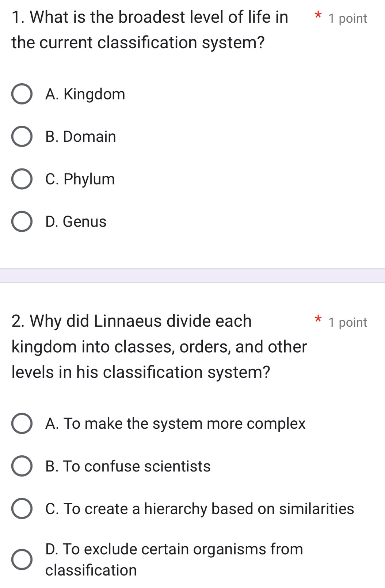
Task: Click the 'C. Phylum' answer label text
Action: pyautogui.click(x=80, y=179)
